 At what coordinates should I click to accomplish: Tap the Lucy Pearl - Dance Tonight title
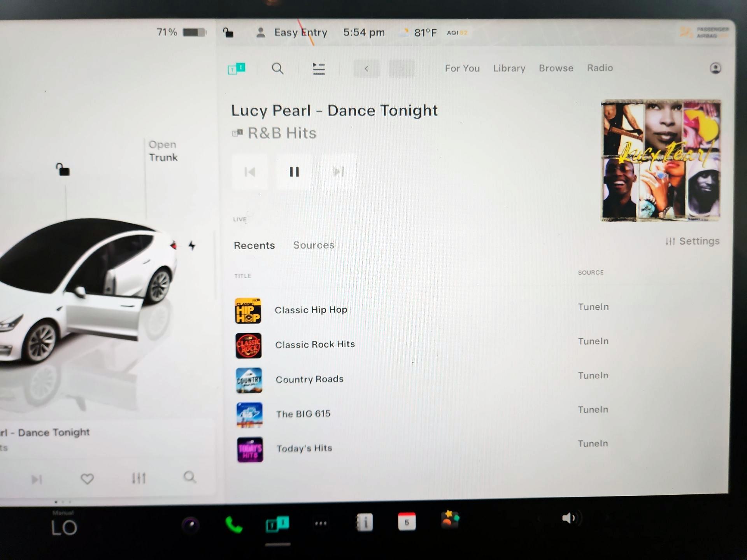[x=335, y=111]
